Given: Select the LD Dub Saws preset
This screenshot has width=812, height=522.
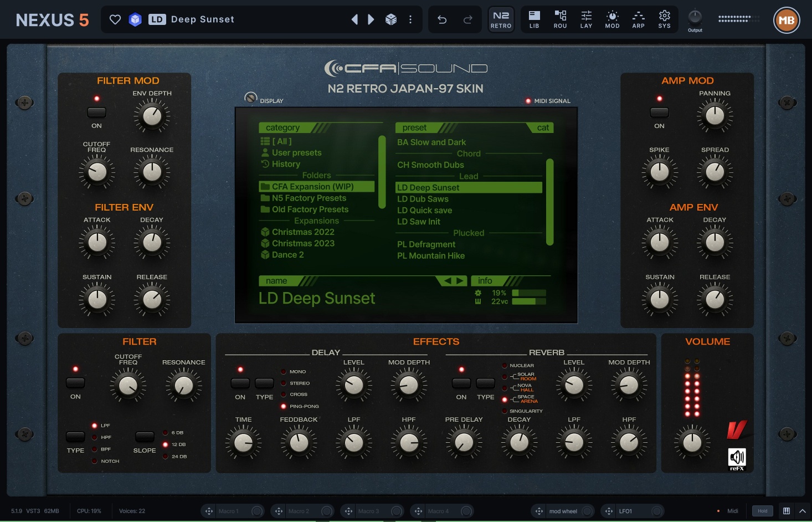Looking at the screenshot, I should 469,199.
